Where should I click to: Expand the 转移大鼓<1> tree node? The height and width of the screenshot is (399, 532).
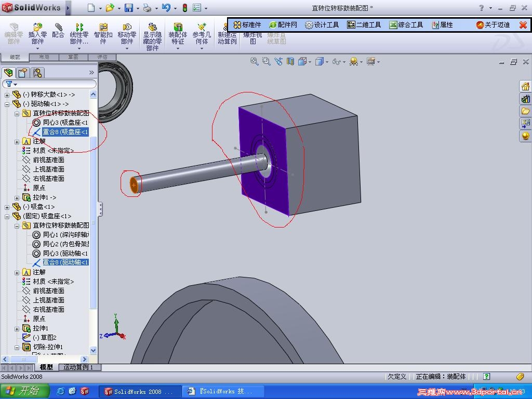point(7,95)
